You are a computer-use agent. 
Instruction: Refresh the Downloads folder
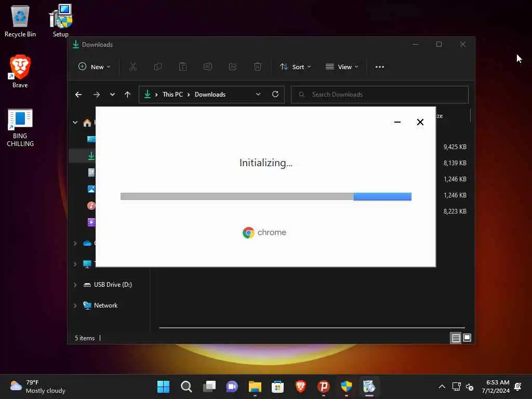click(x=275, y=95)
